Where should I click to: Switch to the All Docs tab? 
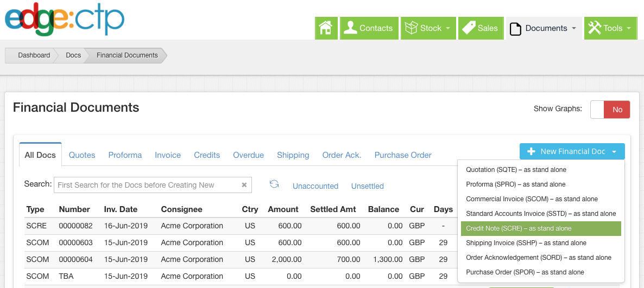click(x=40, y=155)
